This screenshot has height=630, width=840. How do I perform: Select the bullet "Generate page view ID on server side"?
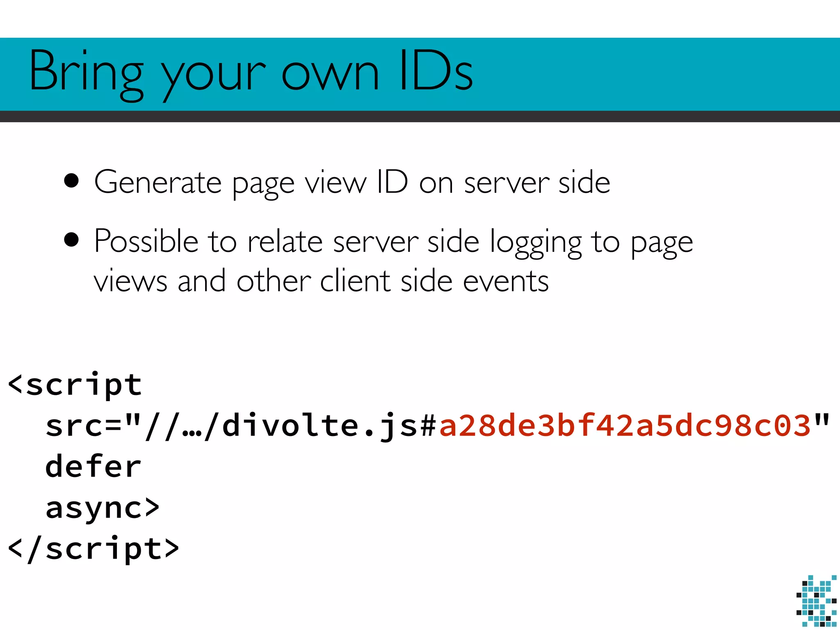pyautogui.click(x=352, y=183)
